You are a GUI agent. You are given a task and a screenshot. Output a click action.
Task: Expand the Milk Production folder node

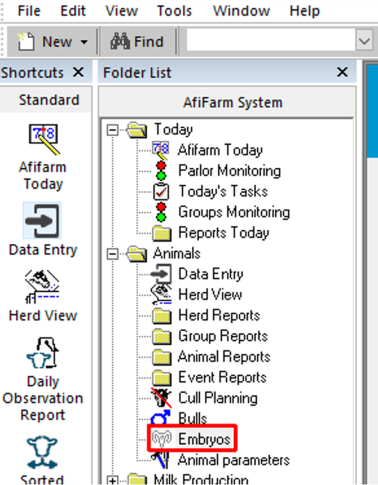pos(113,480)
